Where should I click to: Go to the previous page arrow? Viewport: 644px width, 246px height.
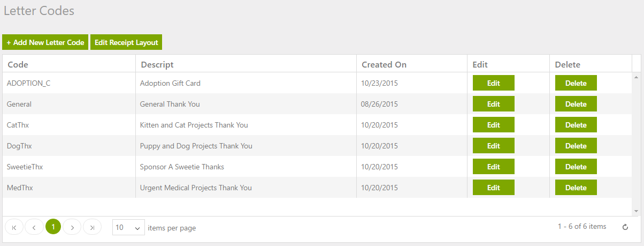pos(34,227)
